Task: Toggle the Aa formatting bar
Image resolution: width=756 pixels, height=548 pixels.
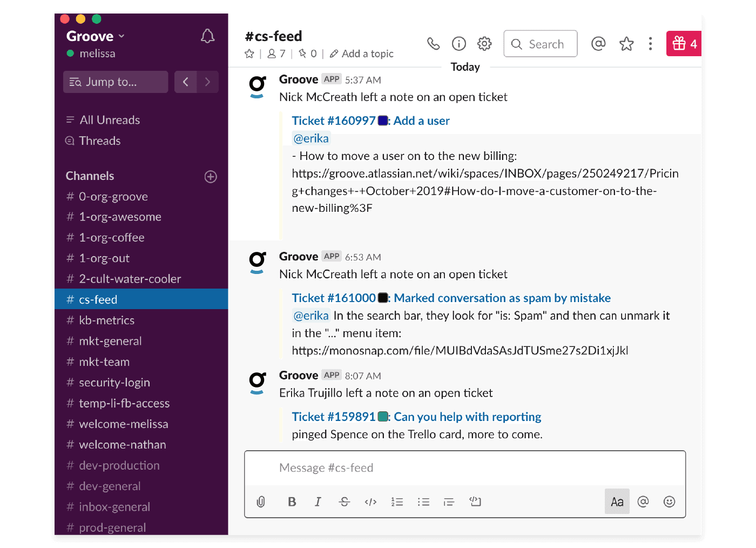Action: (x=617, y=502)
